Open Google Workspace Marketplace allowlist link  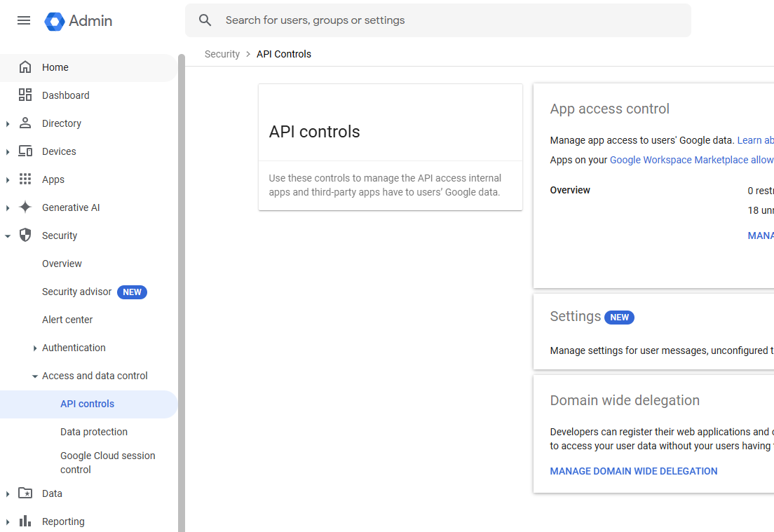coord(691,160)
